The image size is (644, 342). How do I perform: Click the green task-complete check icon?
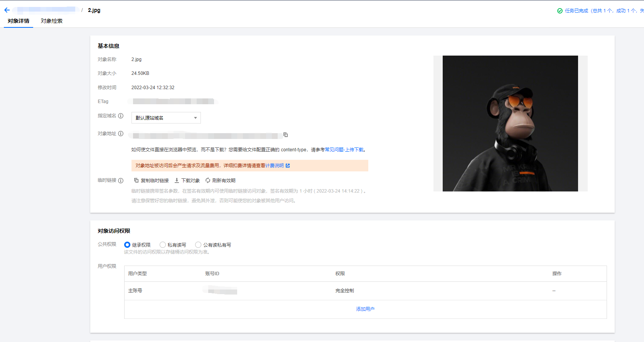tap(560, 11)
